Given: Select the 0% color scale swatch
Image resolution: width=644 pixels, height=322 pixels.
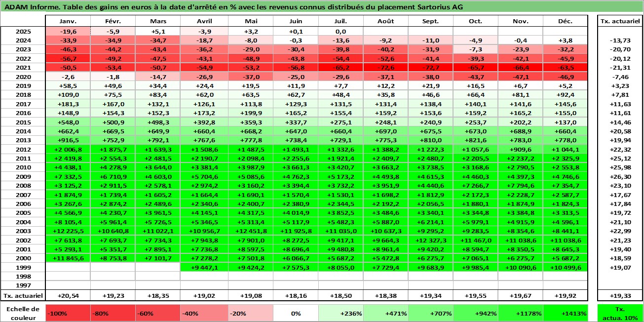Looking at the screenshot, I should (295, 313).
